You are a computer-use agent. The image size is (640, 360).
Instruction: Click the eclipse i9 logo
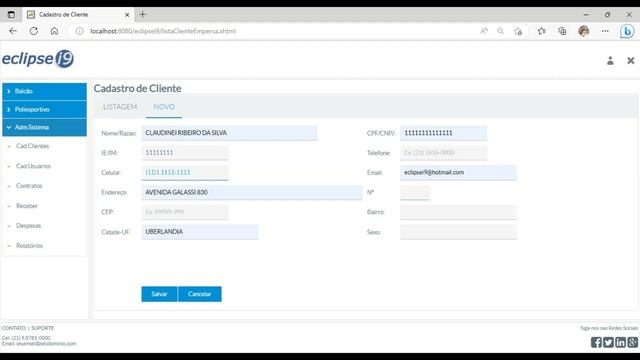click(x=38, y=59)
